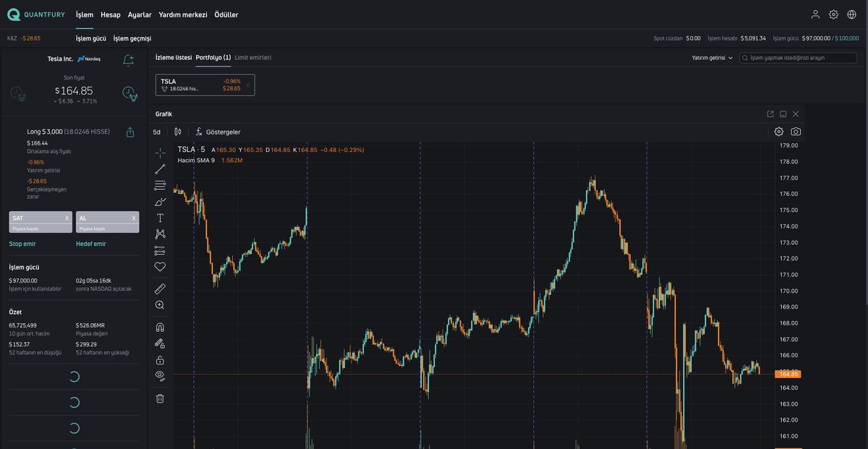Switch to Limit emirleri tab

253,57
